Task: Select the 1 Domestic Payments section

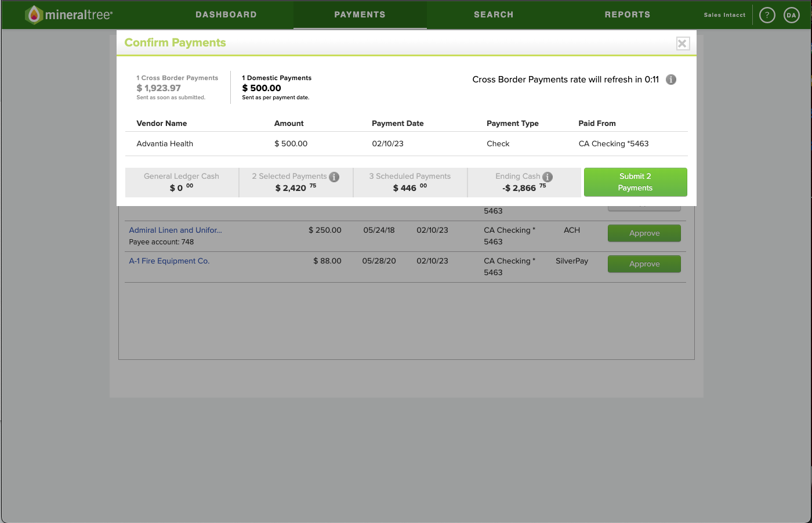Action: [x=276, y=87]
